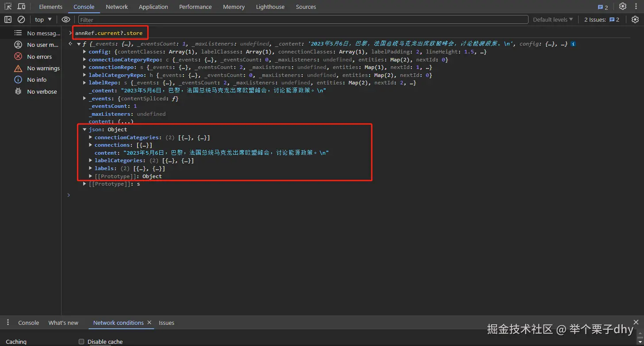Expand the '_events' property
Viewport: 644px width, 346px height.
(x=85, y=99)
